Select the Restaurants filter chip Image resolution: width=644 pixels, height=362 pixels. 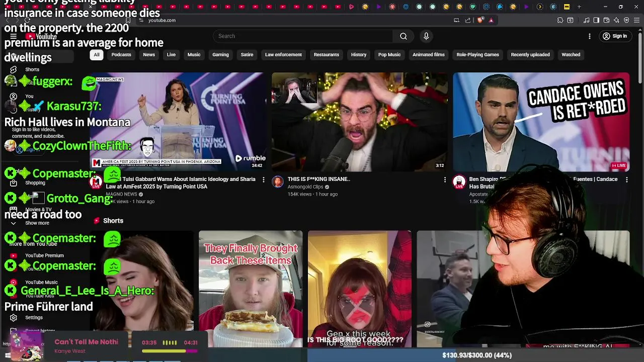[327, 55]
